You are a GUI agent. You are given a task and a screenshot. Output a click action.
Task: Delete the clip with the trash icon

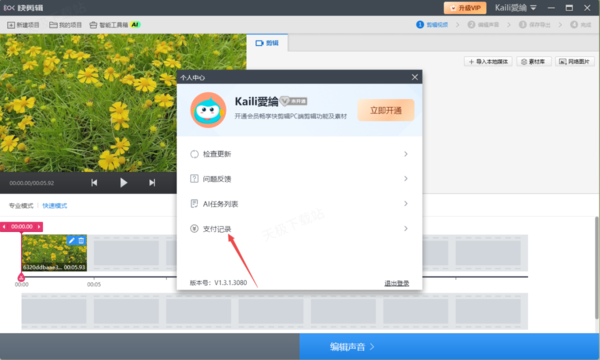click(x=81, y=241)
